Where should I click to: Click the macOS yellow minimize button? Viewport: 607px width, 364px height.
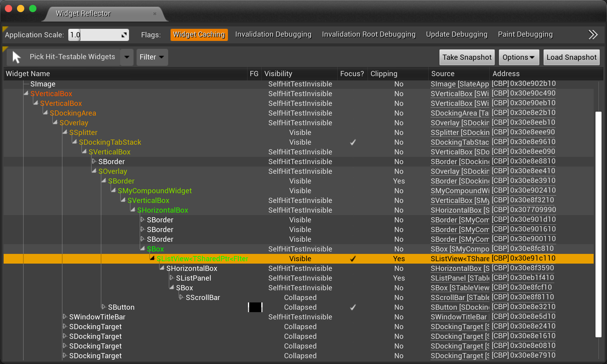(21, 8)
